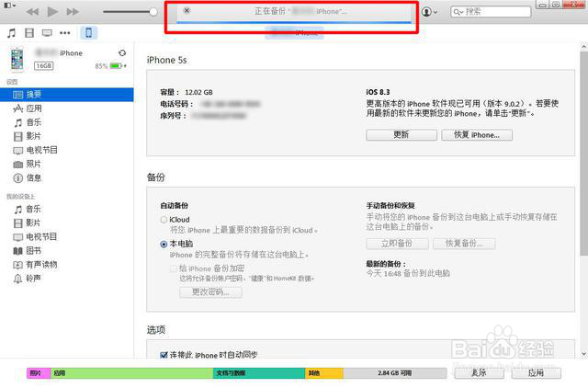Image resolution: width=588 pixels, height=388 pixels.
Task: Click the iPhone device thumbnail in sidebar
Action: click(x=17, y=59)
